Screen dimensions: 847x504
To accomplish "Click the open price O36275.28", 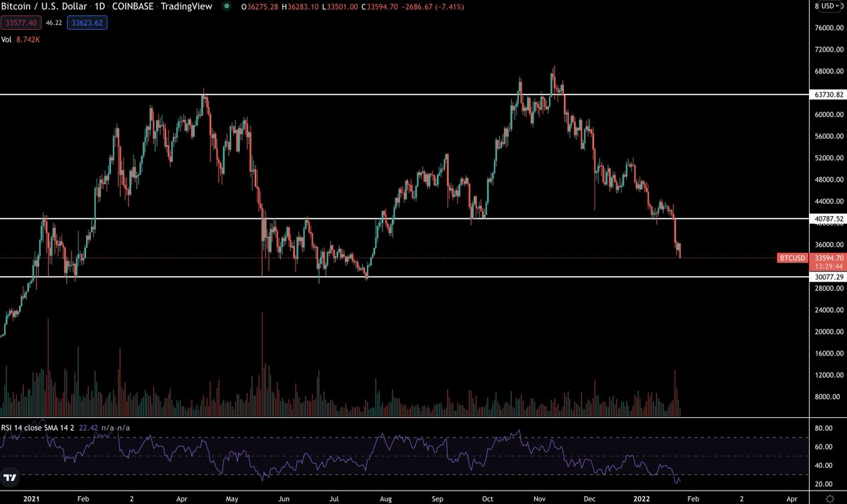I will (x=260, y=7).
